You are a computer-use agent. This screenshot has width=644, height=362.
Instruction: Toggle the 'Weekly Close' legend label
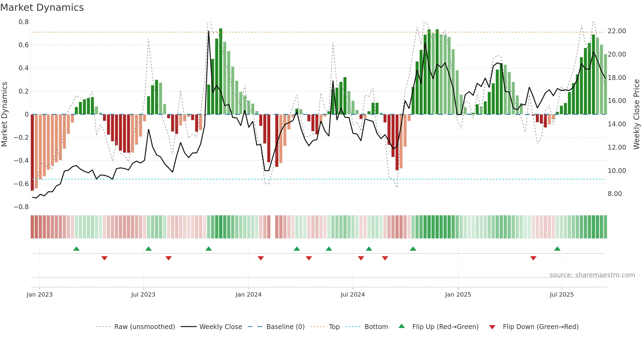coord(221,327)
